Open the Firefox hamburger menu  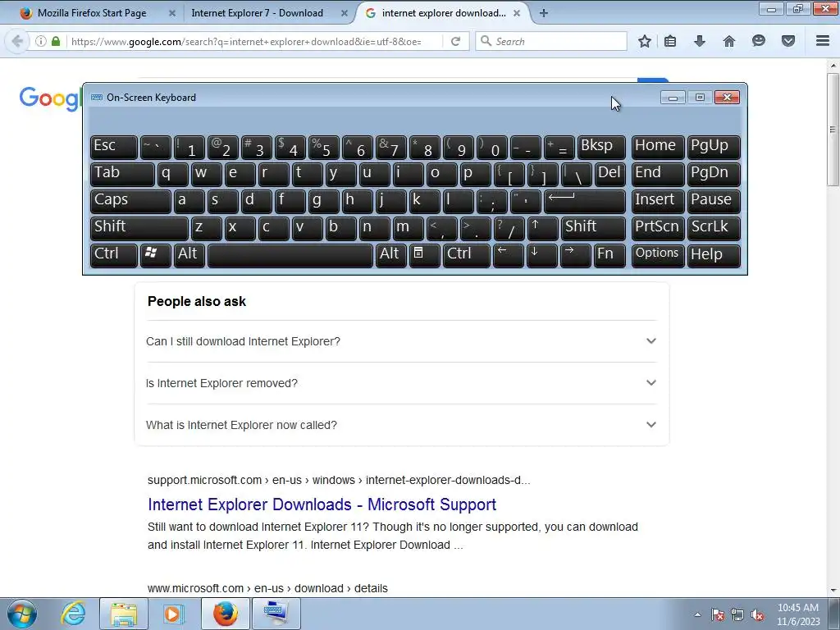click(x=823, y=41)
